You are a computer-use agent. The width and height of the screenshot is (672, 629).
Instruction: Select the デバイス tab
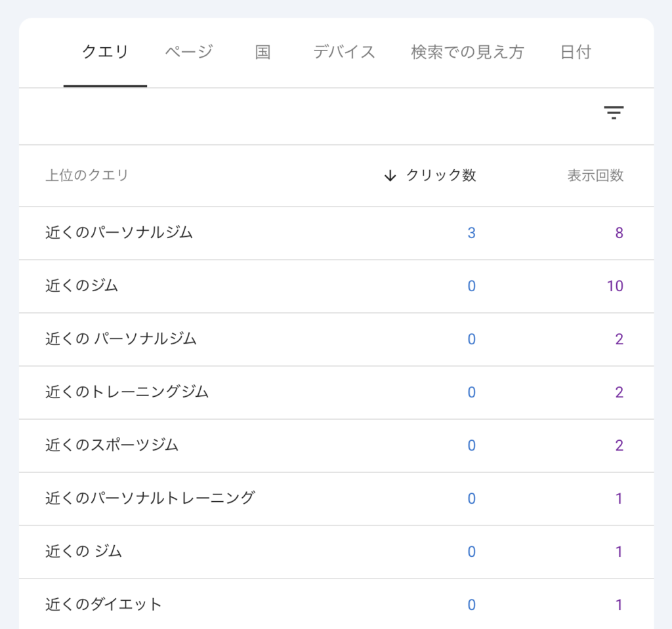(x=344, y=52)
